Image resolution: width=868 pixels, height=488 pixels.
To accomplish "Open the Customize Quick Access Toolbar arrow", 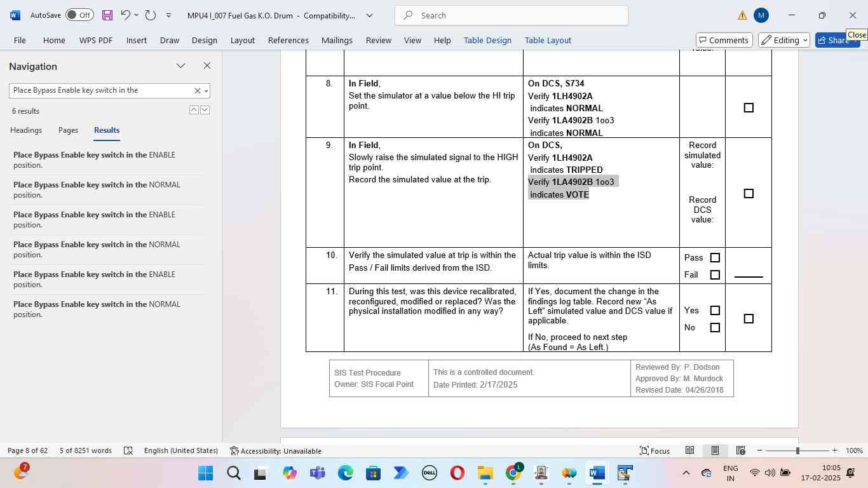I will tap(168, 15).
